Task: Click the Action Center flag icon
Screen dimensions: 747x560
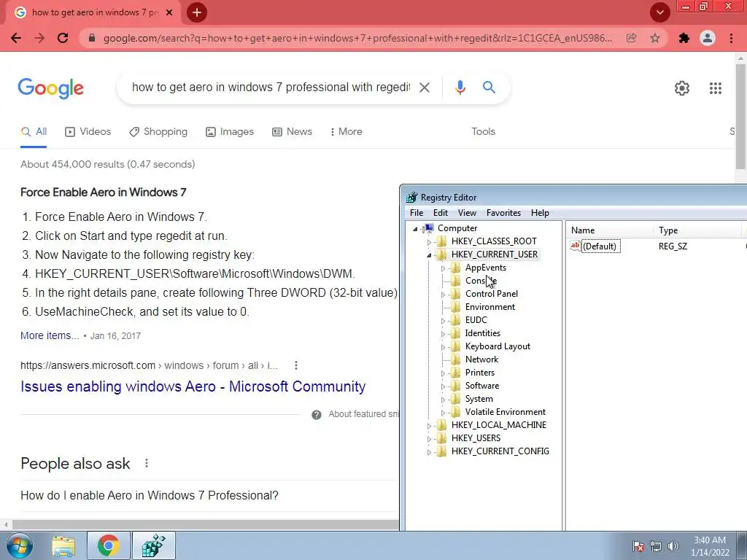Action: 638,546
